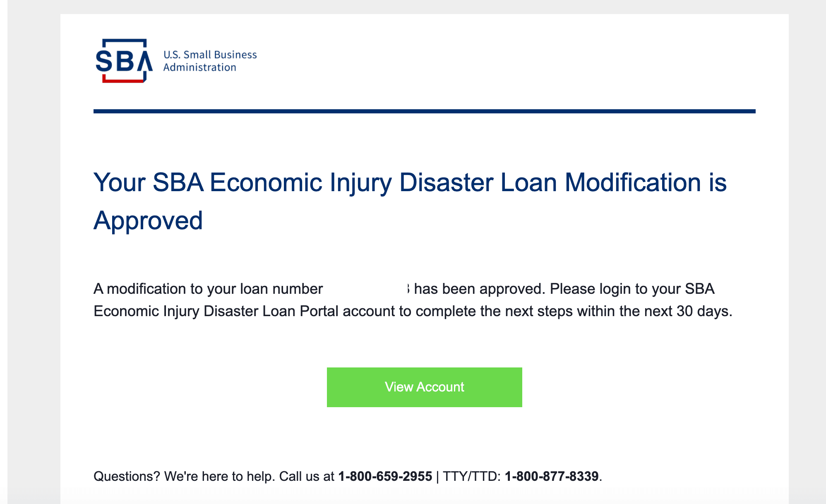Click the "Call us at" text
The height and width of the screenshot is (504, 826).
(307, 476)
